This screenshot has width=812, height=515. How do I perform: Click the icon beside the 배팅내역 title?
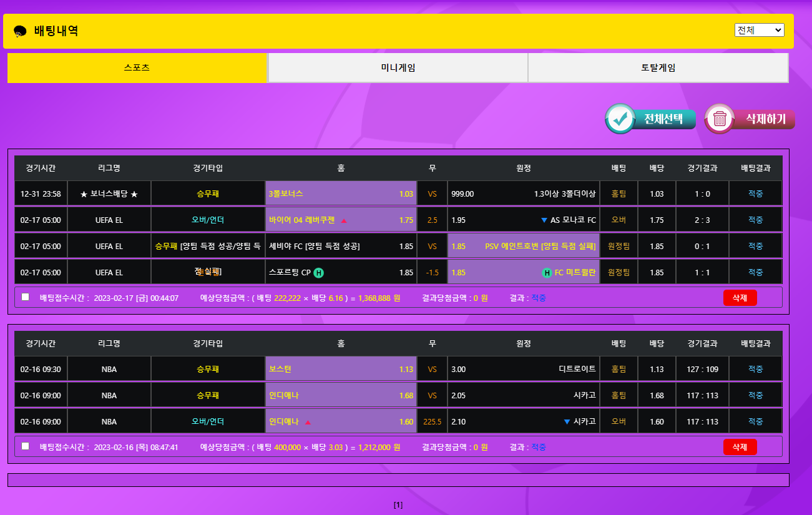point(20,31)
